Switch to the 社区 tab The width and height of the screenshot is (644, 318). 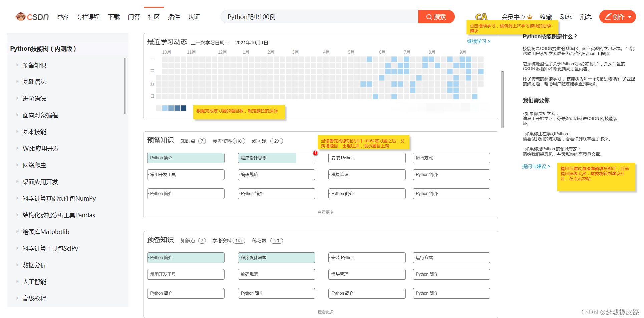[154, 17]
